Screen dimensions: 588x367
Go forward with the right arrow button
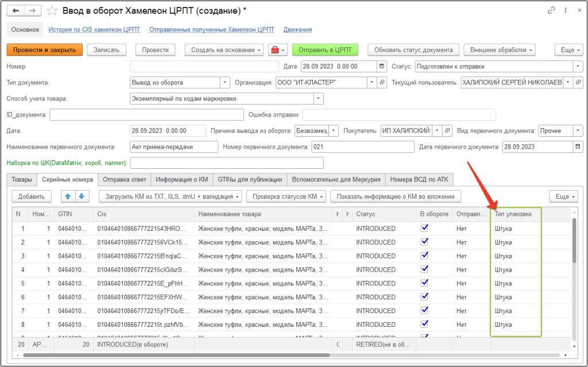pyautogui.click(x=33, y=10)
